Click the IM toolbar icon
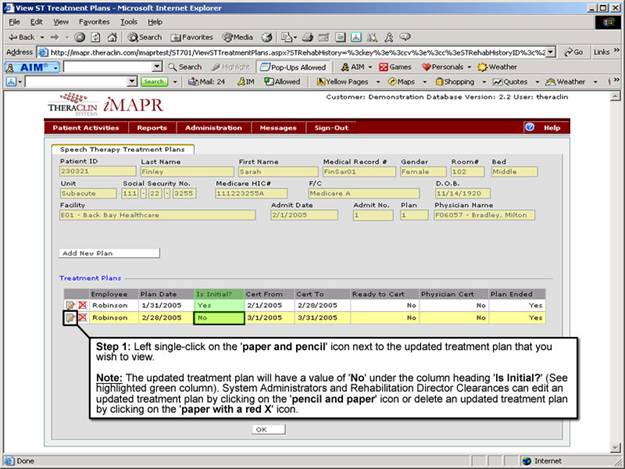The height and width of the screenshot is (469, 625). (246, 82)
